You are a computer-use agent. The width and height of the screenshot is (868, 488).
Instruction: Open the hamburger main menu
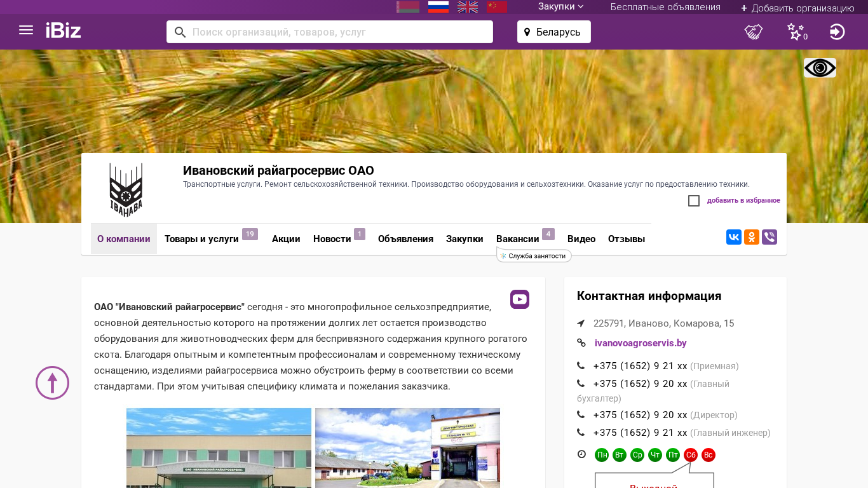(26, 30)
